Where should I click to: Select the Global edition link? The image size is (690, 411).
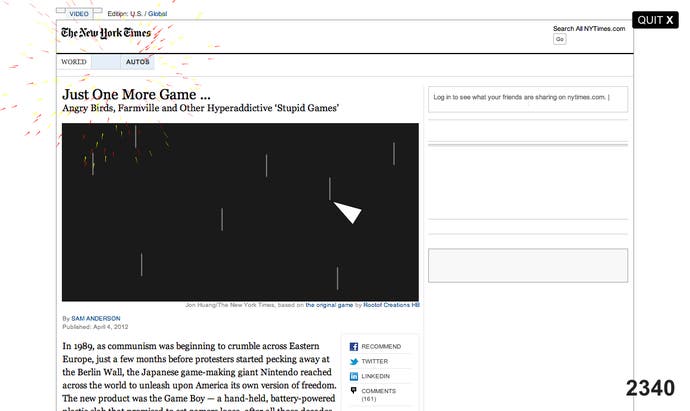(158, 14)
